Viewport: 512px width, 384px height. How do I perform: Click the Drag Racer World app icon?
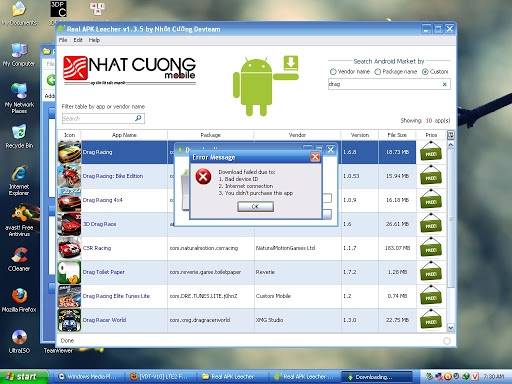69,320
